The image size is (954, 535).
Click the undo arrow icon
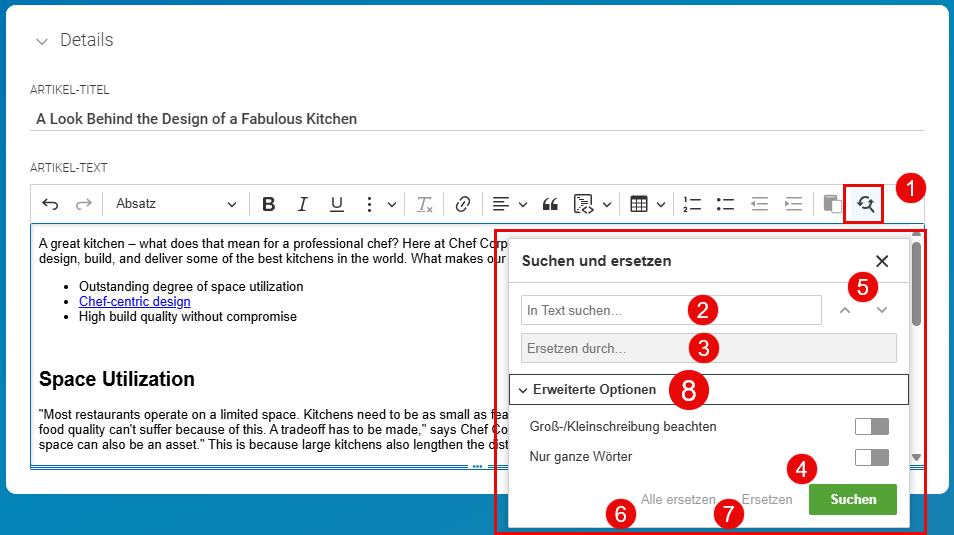[x=50, y=204]
